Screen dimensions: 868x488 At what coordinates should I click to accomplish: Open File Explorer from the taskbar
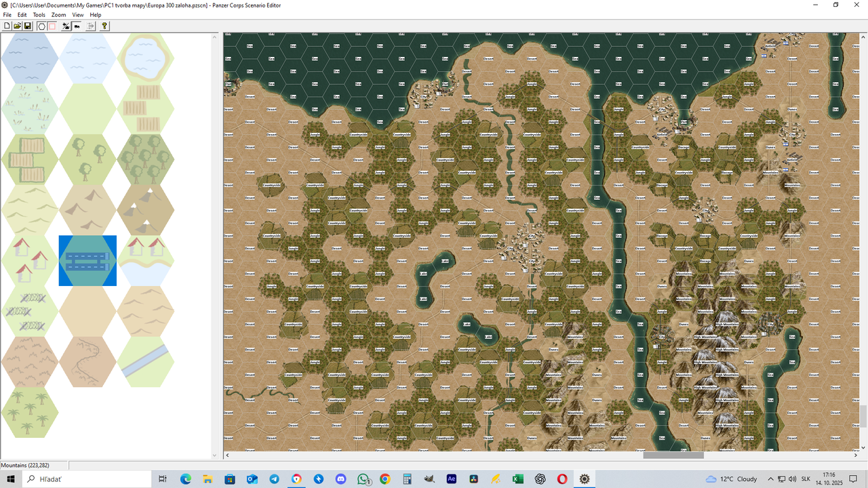[x=208, y=479]
